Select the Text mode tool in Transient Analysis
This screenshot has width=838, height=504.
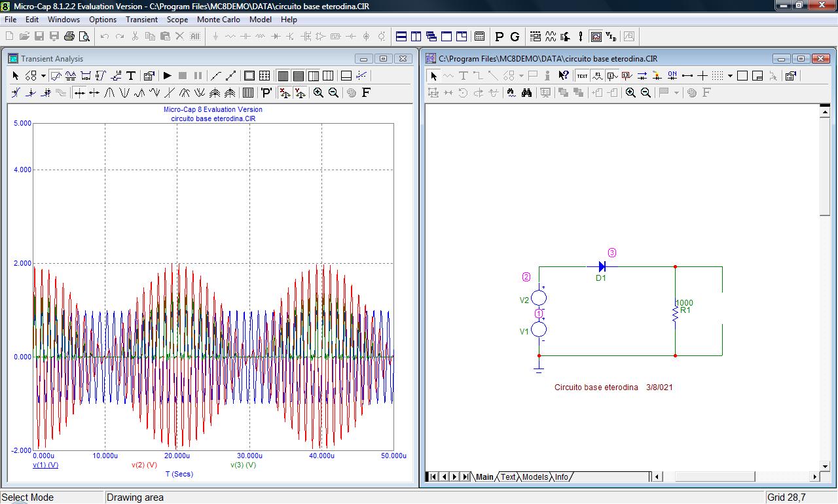[x=131, y=76]
